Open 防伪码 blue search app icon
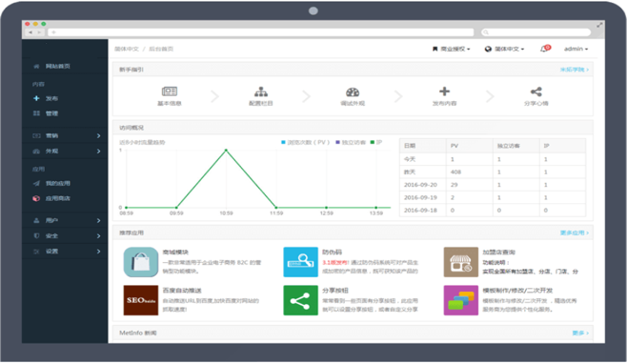This screenshot has height=364, width=627. [301, 262]
